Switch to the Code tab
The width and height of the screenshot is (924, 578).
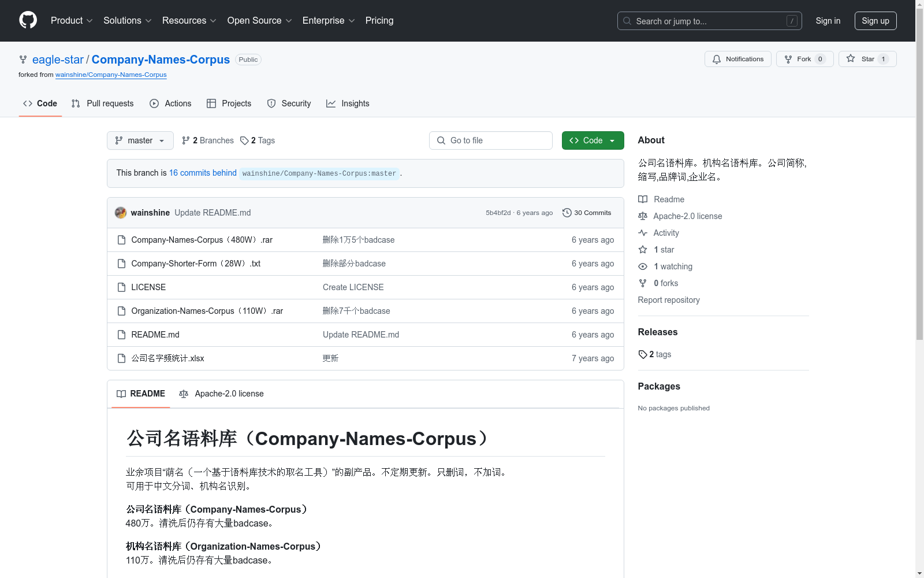[x=40, y=103]
